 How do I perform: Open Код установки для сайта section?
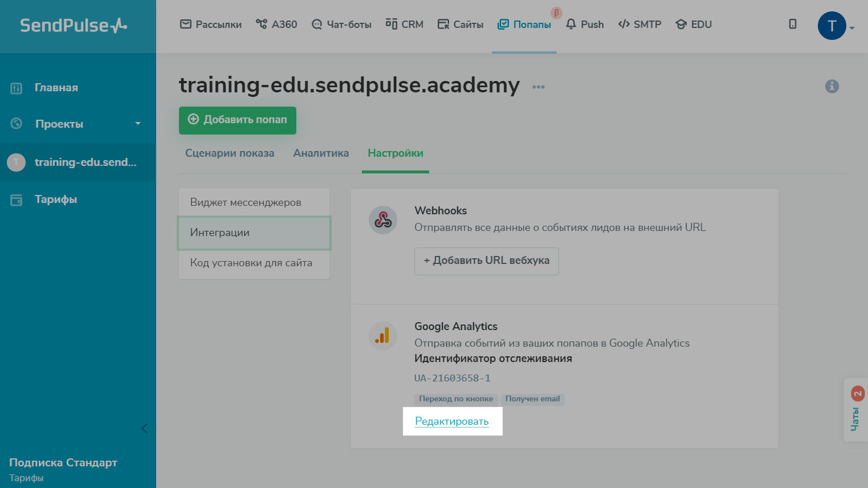coord(251,263)
